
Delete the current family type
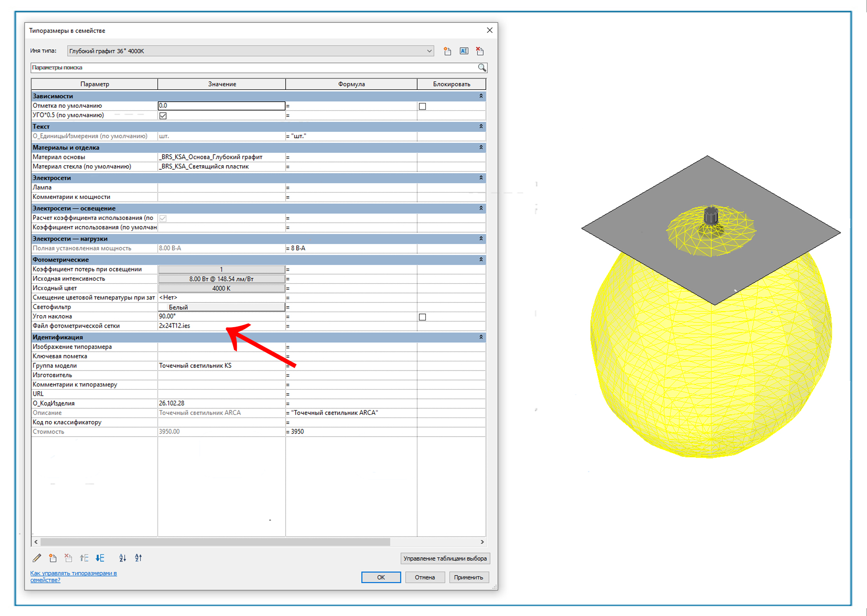[480, 51]
